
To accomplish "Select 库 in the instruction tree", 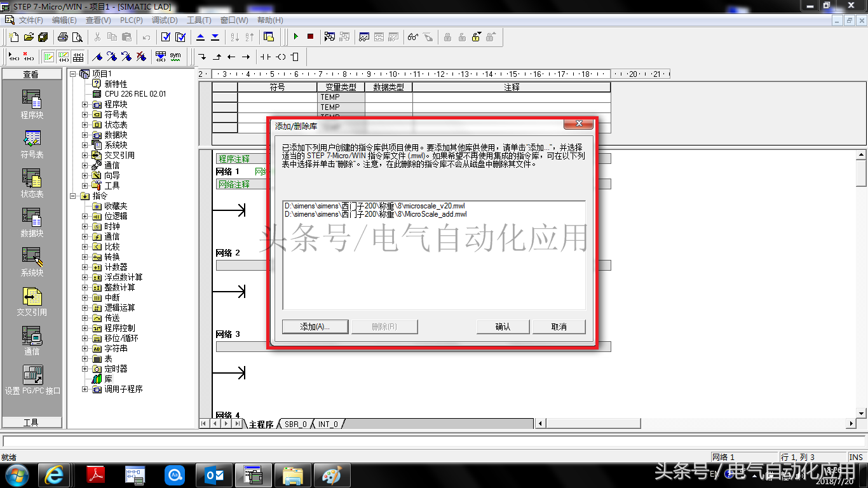I will [x=108, y=379].
